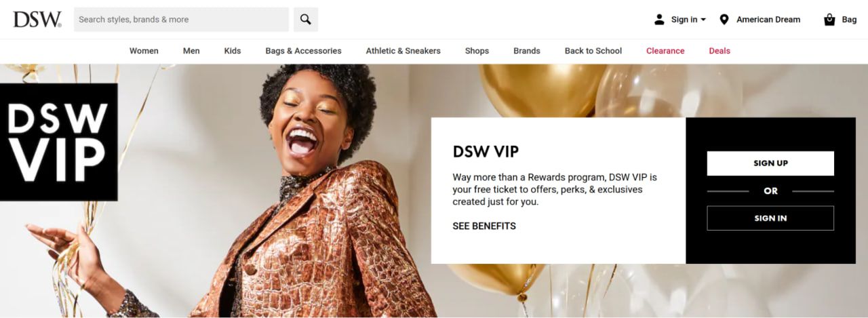Open the shopping bag icon

tap(829, 20)
